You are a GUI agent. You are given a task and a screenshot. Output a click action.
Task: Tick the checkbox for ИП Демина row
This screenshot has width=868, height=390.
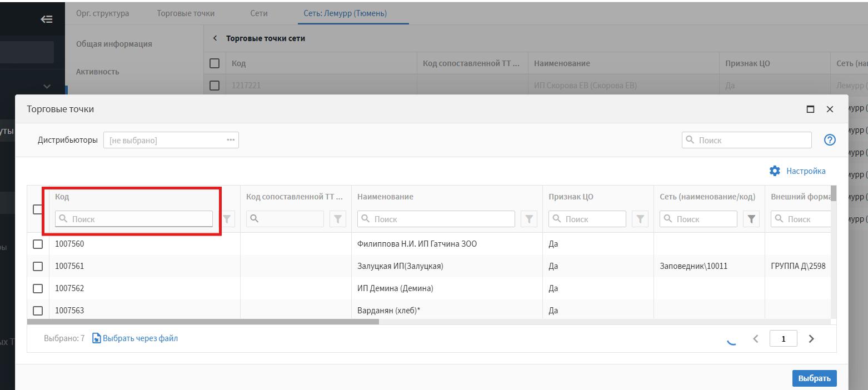38,288
